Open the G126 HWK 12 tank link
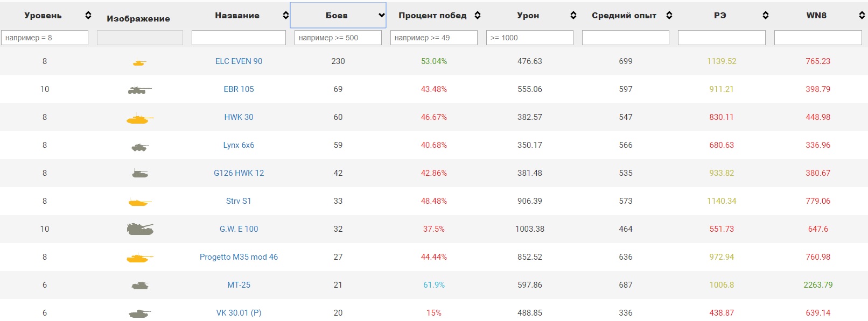This screenshot has width=868, height=321. pyautogui.click(x=239, y=173)
